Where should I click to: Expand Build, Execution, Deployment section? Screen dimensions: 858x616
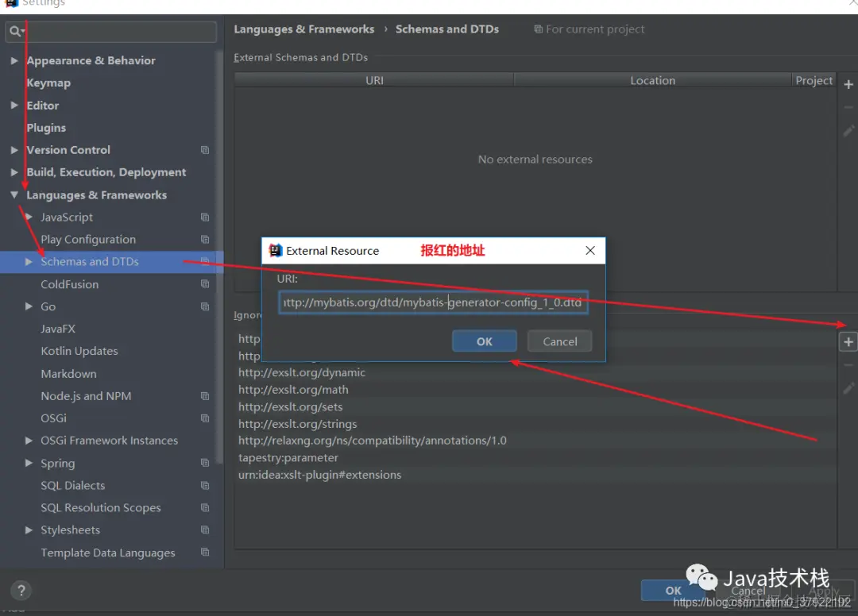[14, 172]
